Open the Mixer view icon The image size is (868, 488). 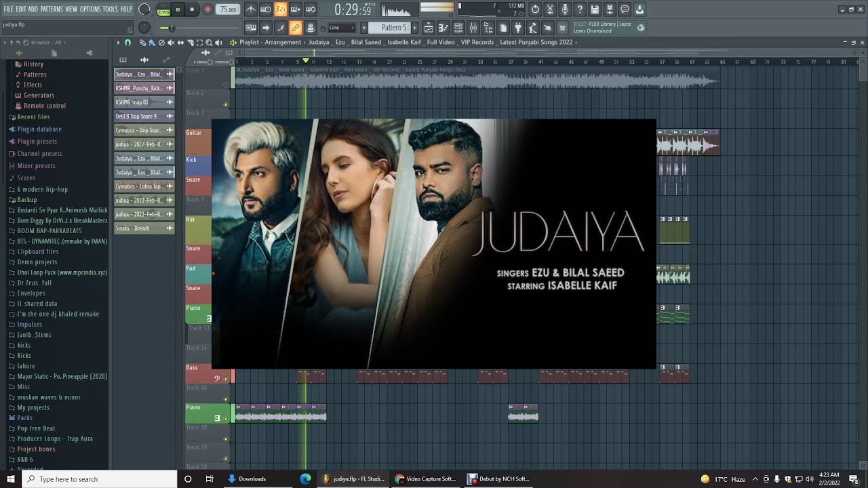473,28
